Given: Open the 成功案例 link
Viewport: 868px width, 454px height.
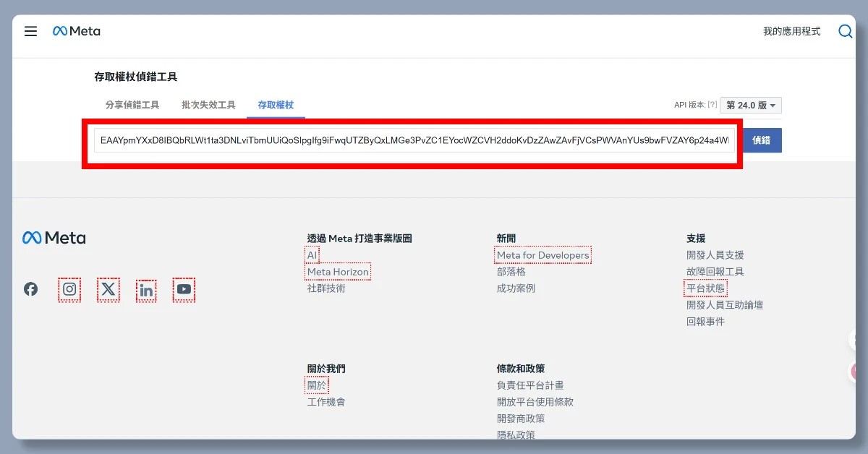Looking at the screenshot, I should 516,288.
